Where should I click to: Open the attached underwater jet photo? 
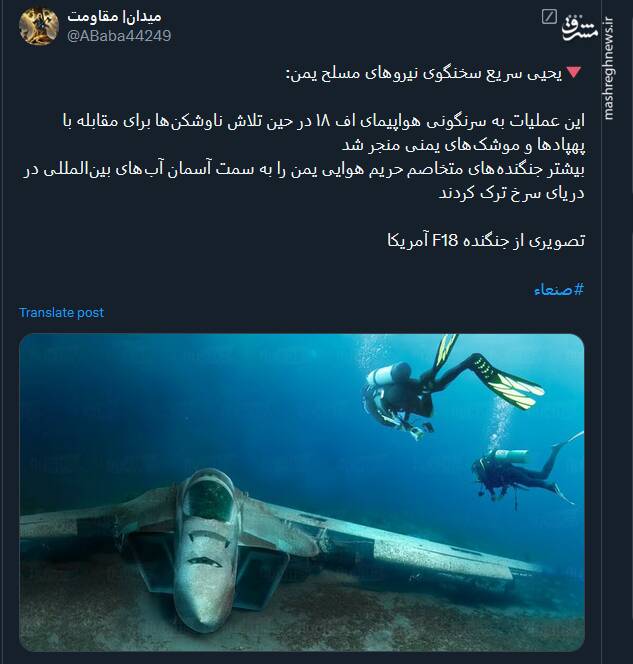pyautogui.click(x=301, y=492)
